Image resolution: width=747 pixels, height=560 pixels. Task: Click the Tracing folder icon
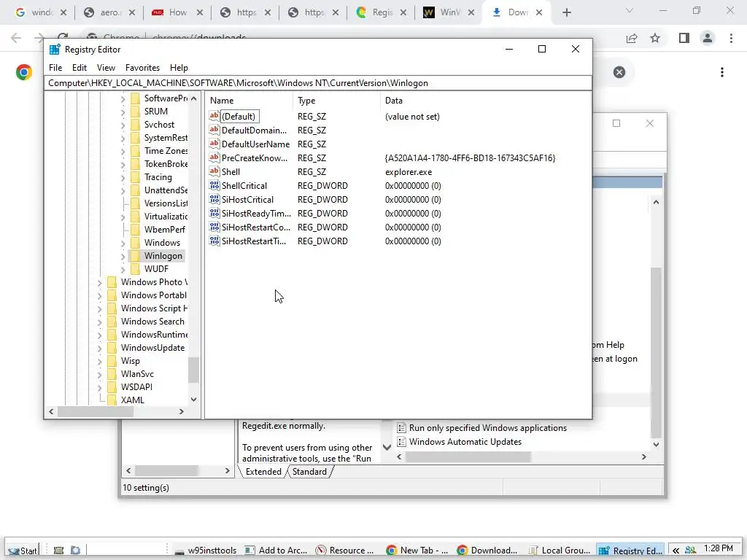pos(135,177)
